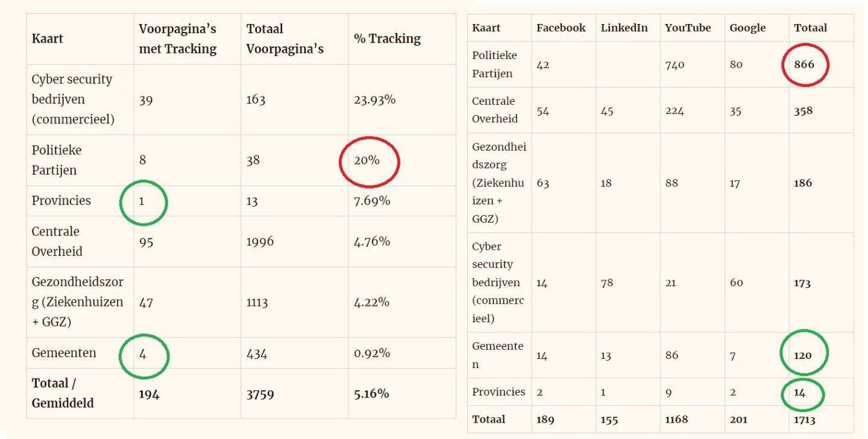868x439 pixels.
Task: Click the Google column header
Action: pyautogui.click(x=747, y=28)
